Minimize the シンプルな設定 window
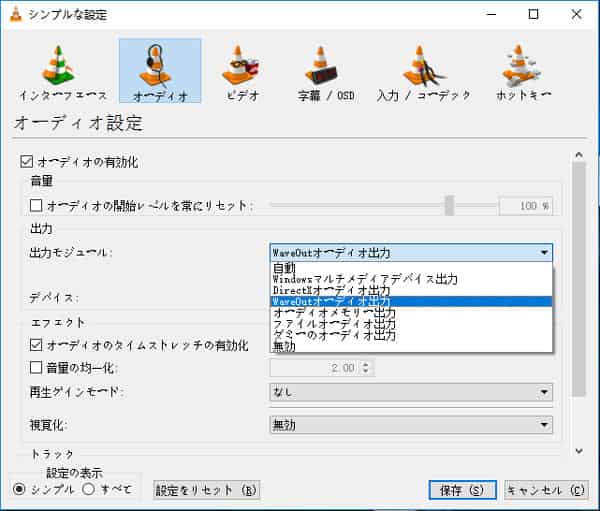This screenshot has height=511, width=600. coord(491,15)
